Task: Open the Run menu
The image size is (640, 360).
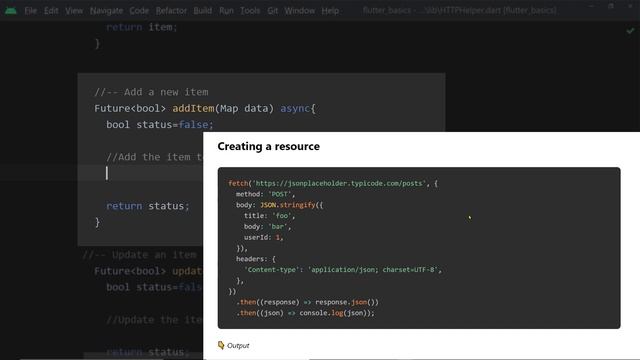Action: (x=226, y=11)
